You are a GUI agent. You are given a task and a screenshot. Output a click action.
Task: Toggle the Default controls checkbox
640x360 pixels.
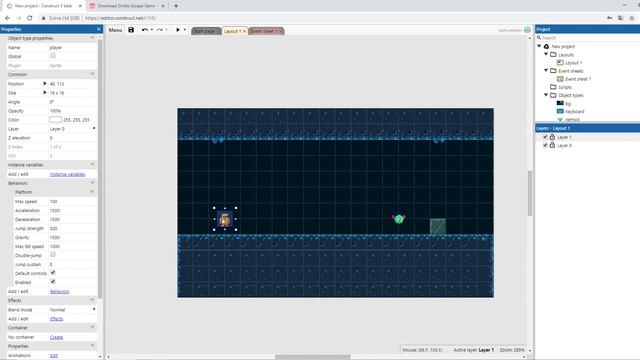53,273
